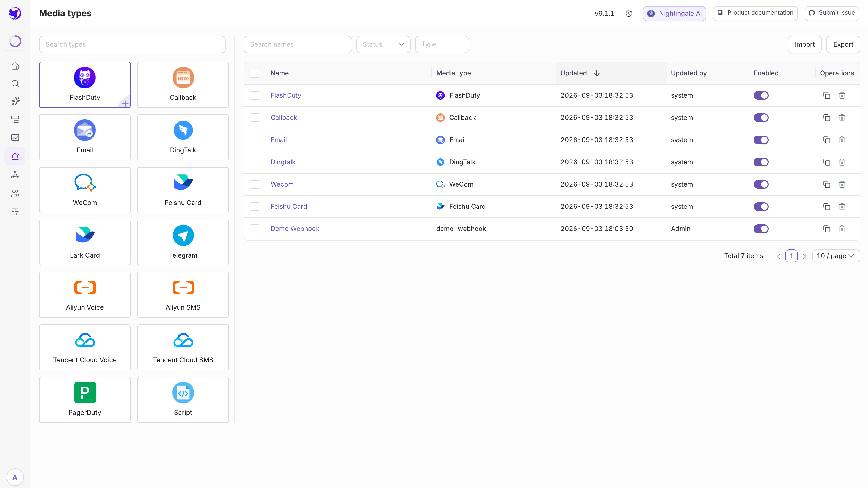Select the PagerDuty media type card
Image resolution: width=868 pixels, height=488 pixels.
click(x=85, y=400)
